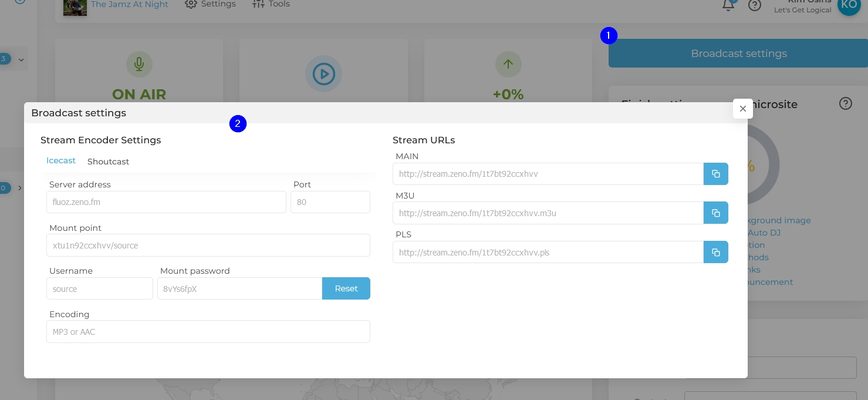The image size is (868, 400).
Task: Open the KO user avatar menu
Action: [x=849, y=5]
